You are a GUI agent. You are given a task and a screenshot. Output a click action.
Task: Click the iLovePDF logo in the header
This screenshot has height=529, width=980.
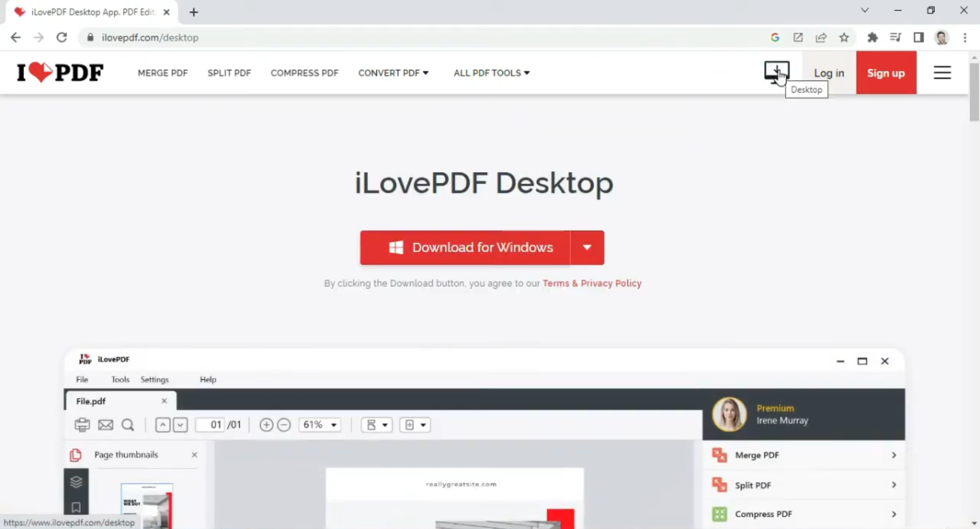point(60,73)
